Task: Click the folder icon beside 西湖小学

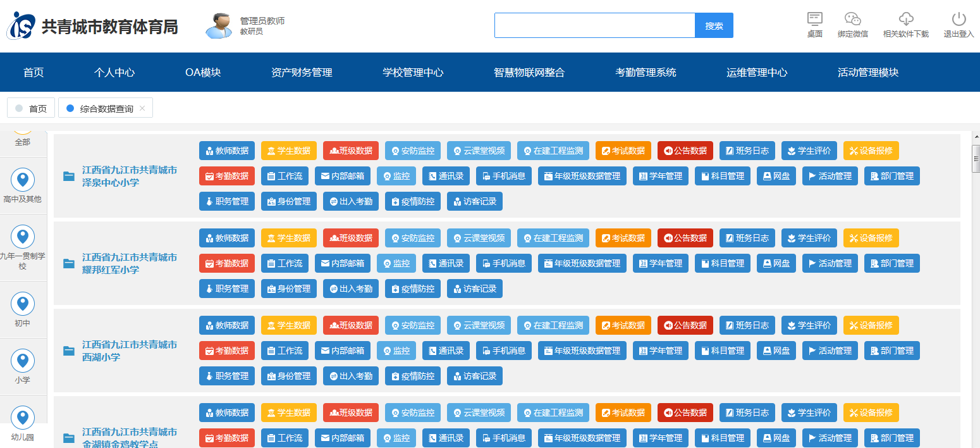Action: tap(69, 351)
